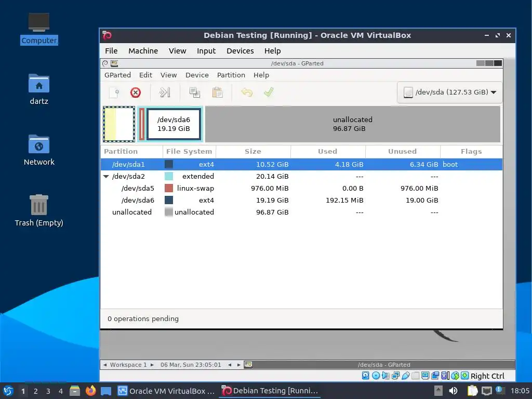
Task: Click the GParted New partition toolbar icon
Action: tap(114, 92)
